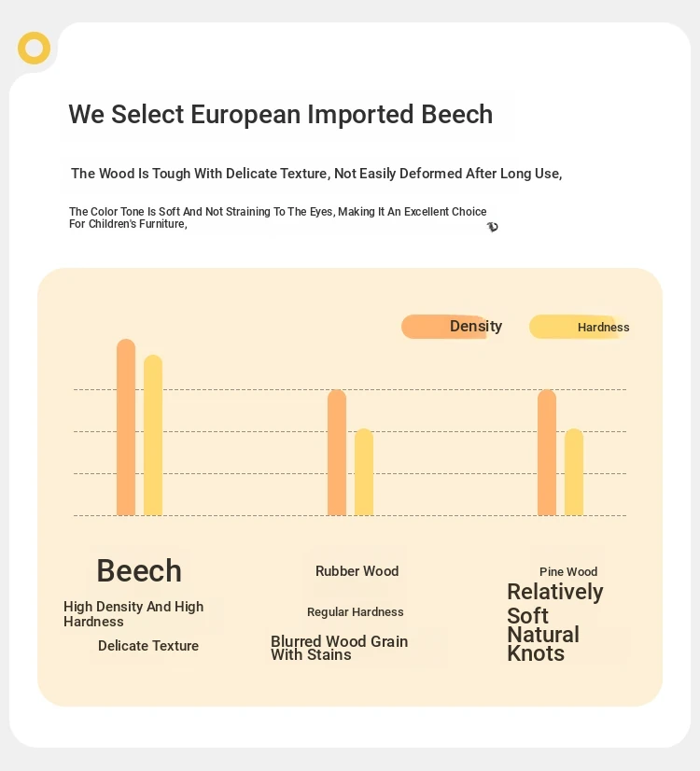Click the 'We Select European Imported Beech' heading
Image resolution: width=700 pixels, height=771 pixels.
pos(281,115)
